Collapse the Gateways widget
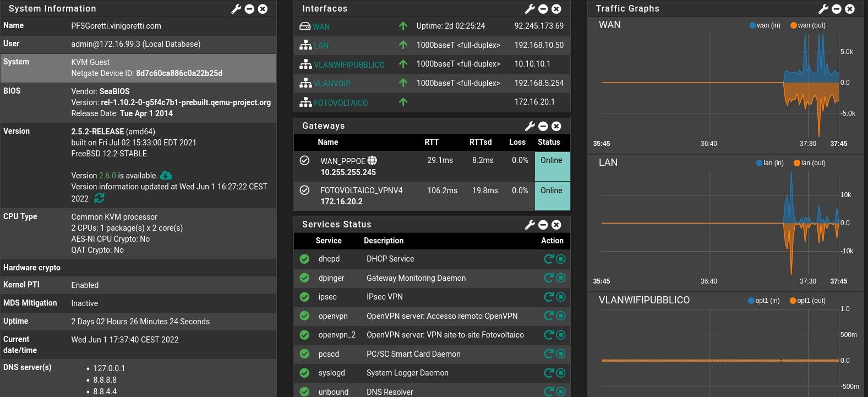The image size is (868, 397). (x=543, y=126)
